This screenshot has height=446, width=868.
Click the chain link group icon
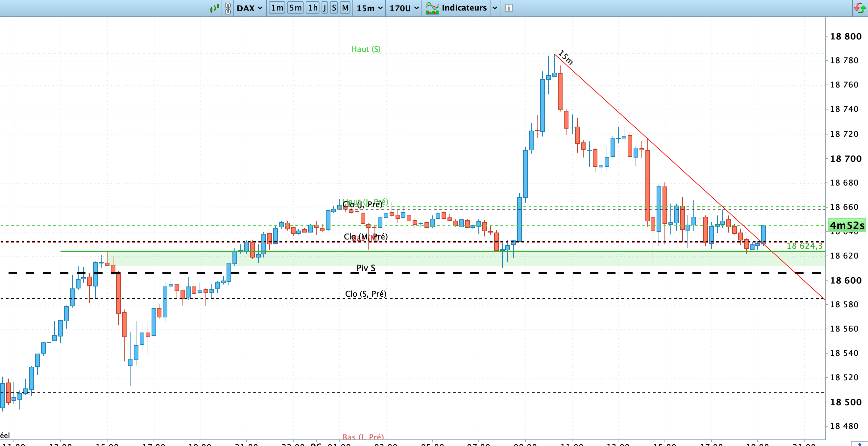click(x=228, y=8)
